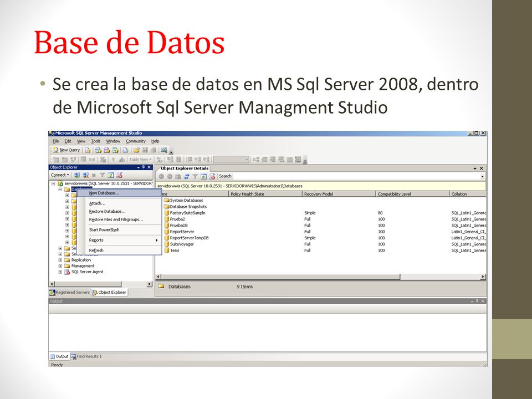This screenshot has height=399, width=532.
Task: Click the Refresh icon in Details toolbar
Action: point(203,176)
